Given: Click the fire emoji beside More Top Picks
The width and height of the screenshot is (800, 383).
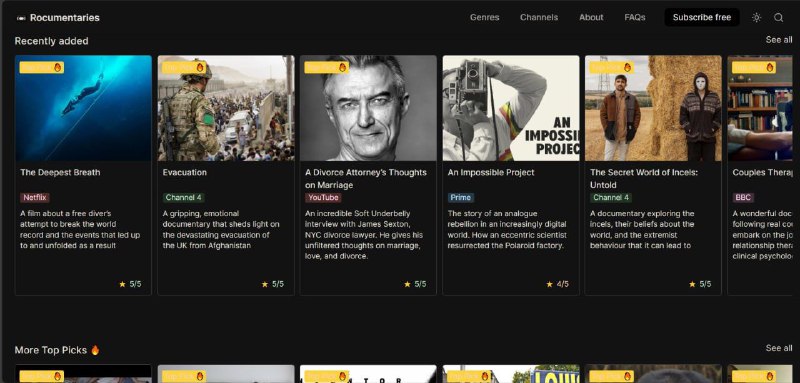Looking at the screenshot, I should click(x=95, y=350).
